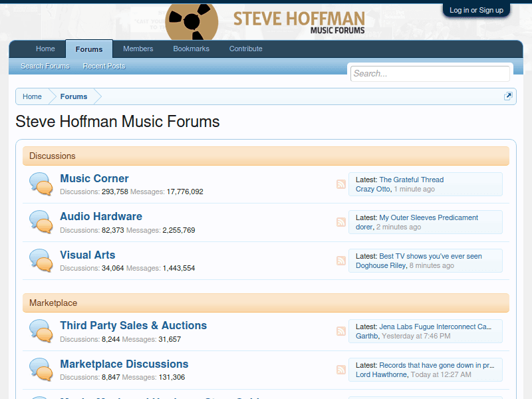Click the Steve Hoffman tape reel logo
Viewport: 532px width, 399px height.
click(192, 21)
